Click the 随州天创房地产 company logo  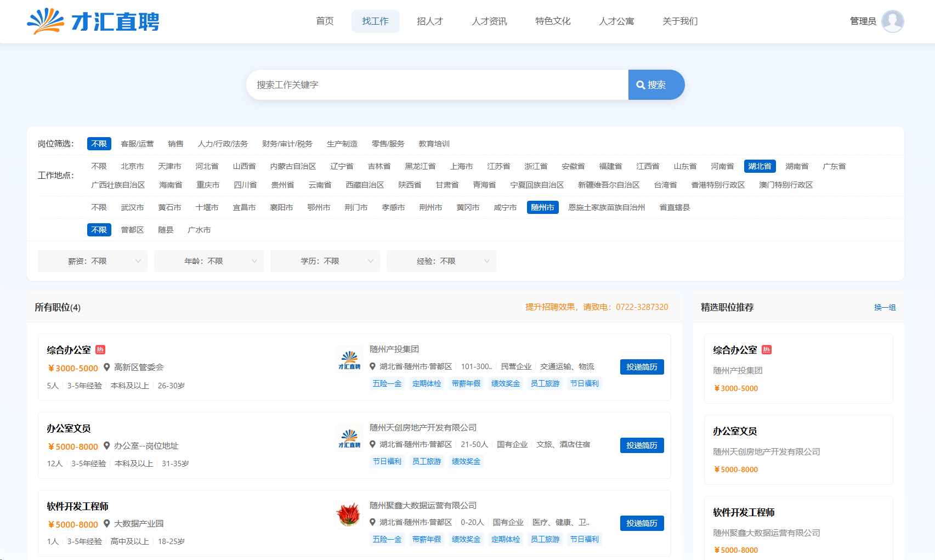click(x=349, y=439)
